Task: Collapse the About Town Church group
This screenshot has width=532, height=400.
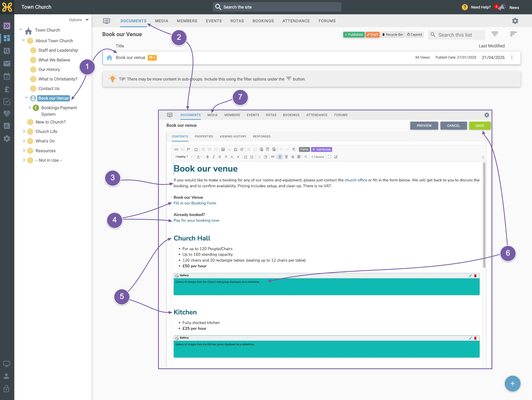Action: 23,41
